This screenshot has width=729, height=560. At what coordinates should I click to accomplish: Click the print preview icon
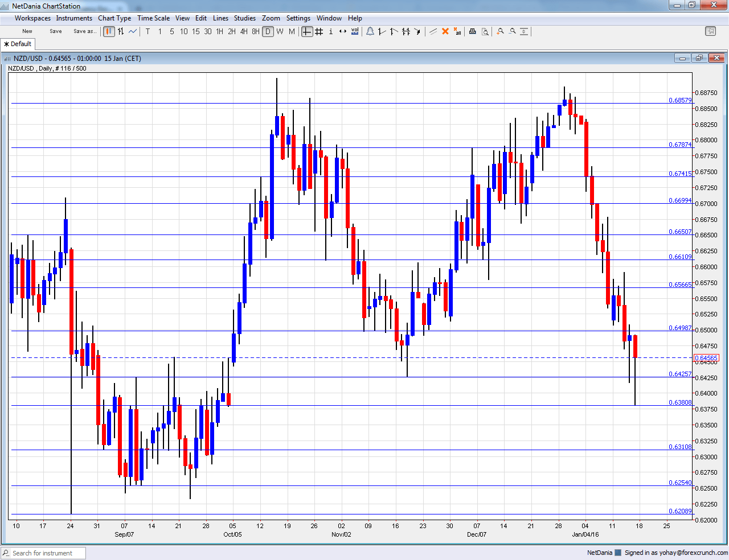[x=485, y=31]
